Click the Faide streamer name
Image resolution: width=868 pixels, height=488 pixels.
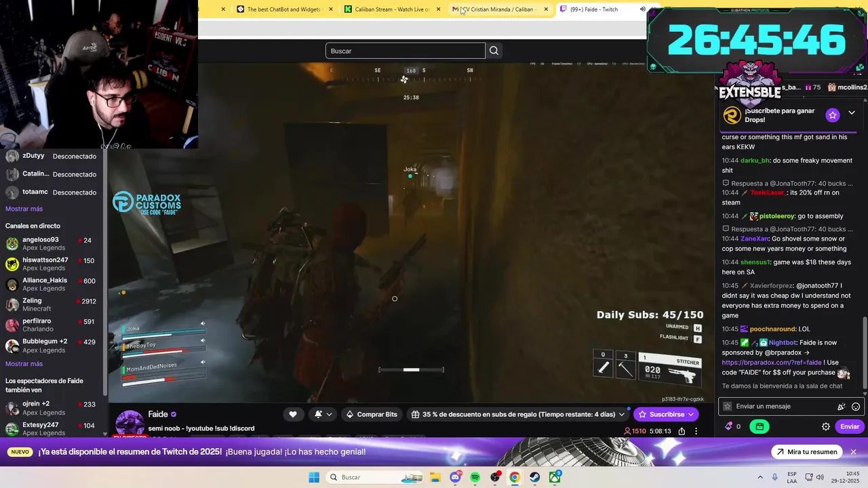point(157,414)
